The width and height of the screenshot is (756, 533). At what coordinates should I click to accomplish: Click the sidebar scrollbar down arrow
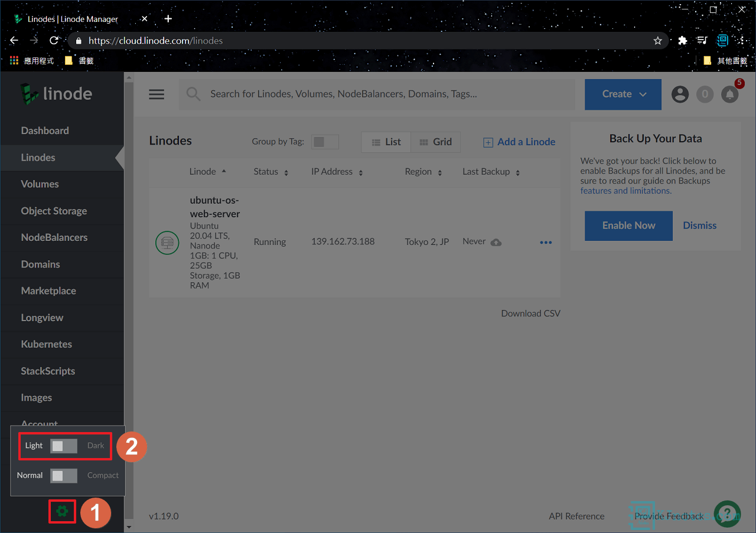pos(129,527)
